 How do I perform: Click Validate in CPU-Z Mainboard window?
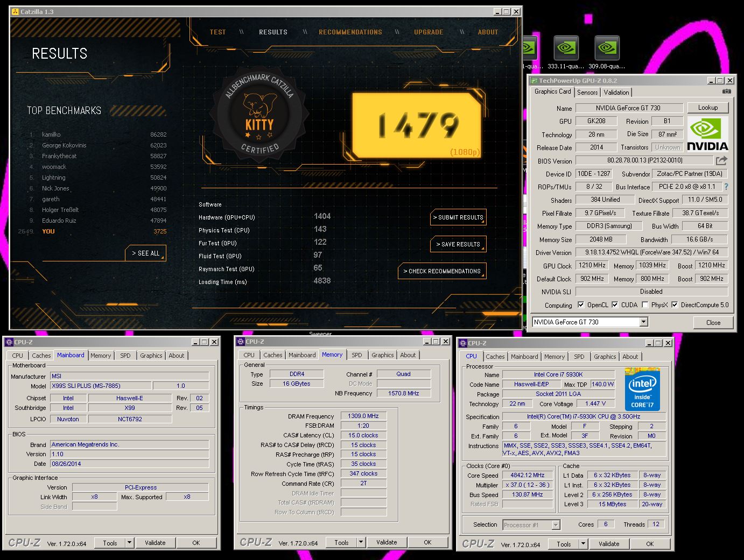point(155,543)
